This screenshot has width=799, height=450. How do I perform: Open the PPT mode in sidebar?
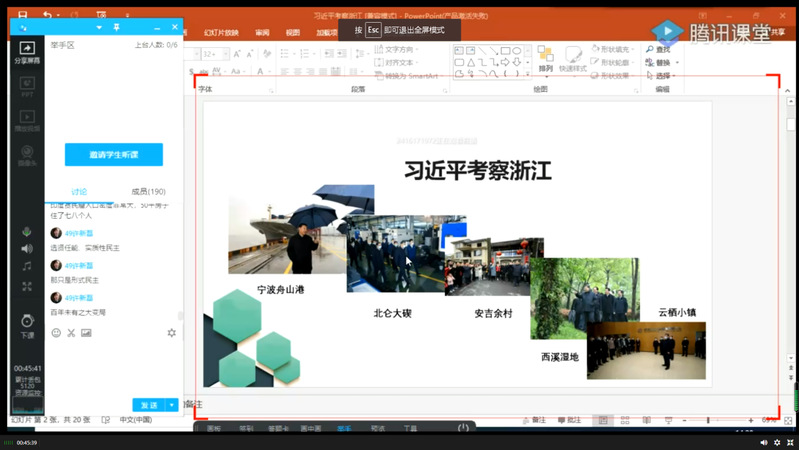click(x=27, y=87)
